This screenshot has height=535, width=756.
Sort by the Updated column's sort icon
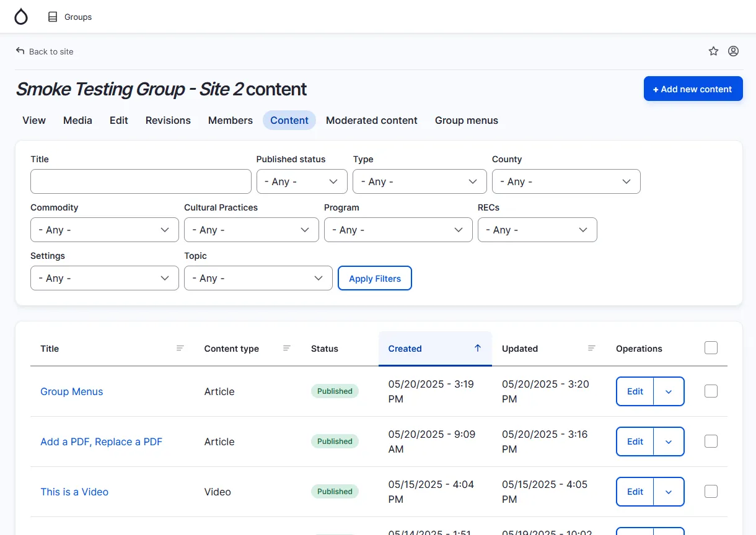(592, 349)
